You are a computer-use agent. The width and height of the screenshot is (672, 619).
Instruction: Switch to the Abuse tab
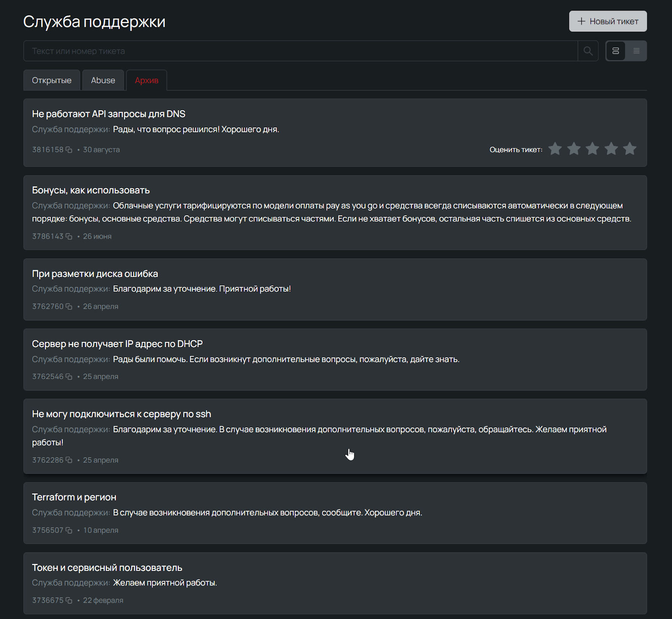click(103, 80)
